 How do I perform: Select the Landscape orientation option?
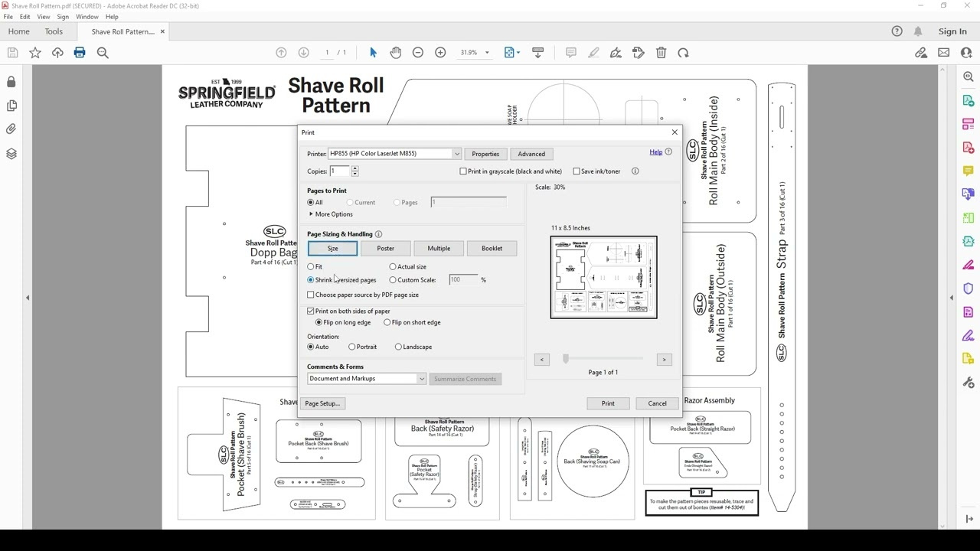pyautogui.click(x=398, y=347)
